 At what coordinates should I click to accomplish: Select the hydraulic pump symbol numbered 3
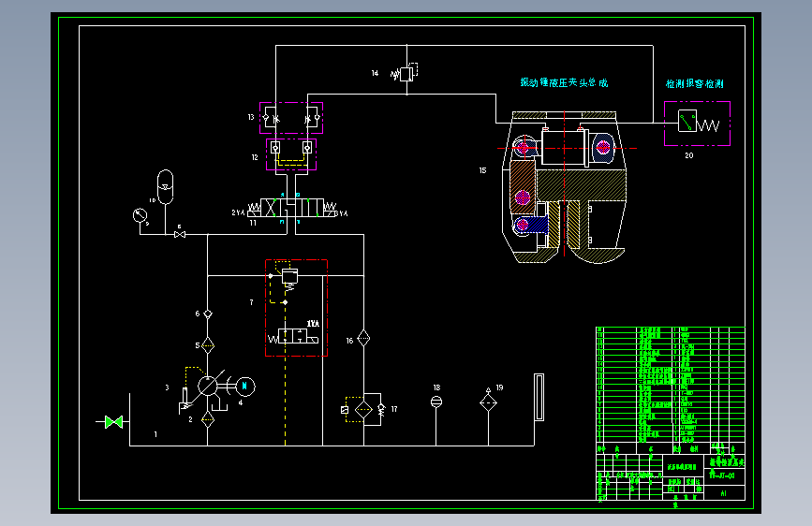(207, 386)
